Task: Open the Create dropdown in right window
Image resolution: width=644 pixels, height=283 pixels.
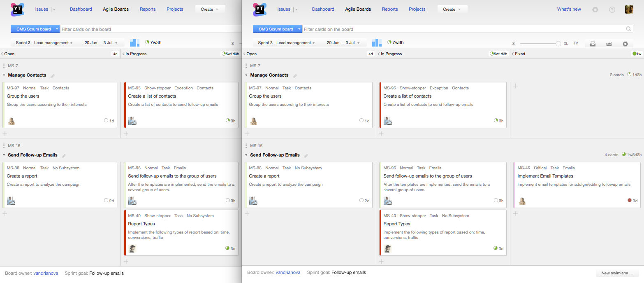Action: click(x=452, y=9)
